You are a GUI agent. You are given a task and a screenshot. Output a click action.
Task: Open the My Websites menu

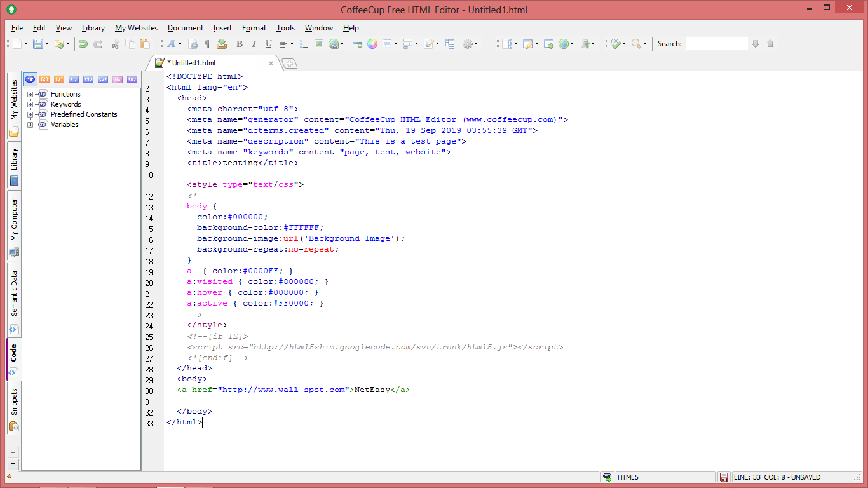pos(136,28)
